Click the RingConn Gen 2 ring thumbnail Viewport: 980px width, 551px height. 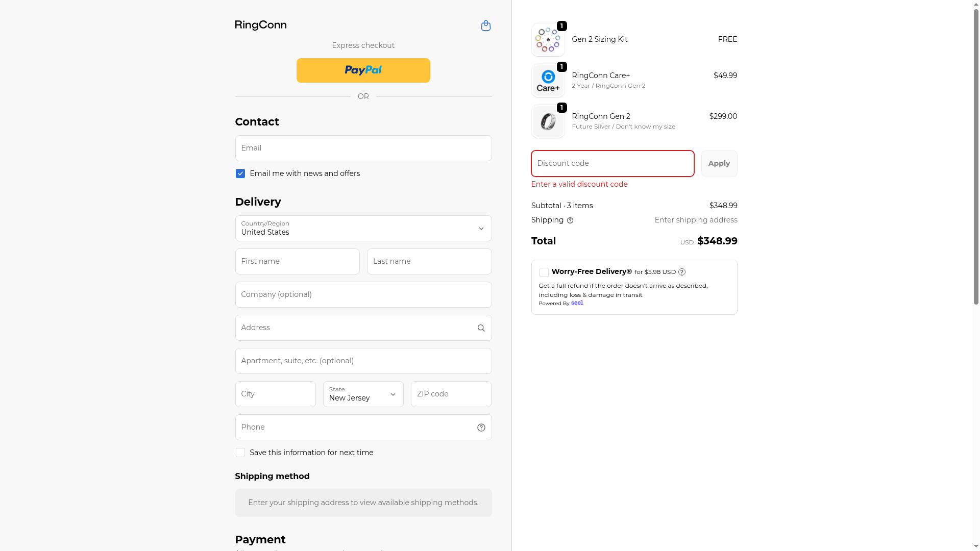(548, 122)
